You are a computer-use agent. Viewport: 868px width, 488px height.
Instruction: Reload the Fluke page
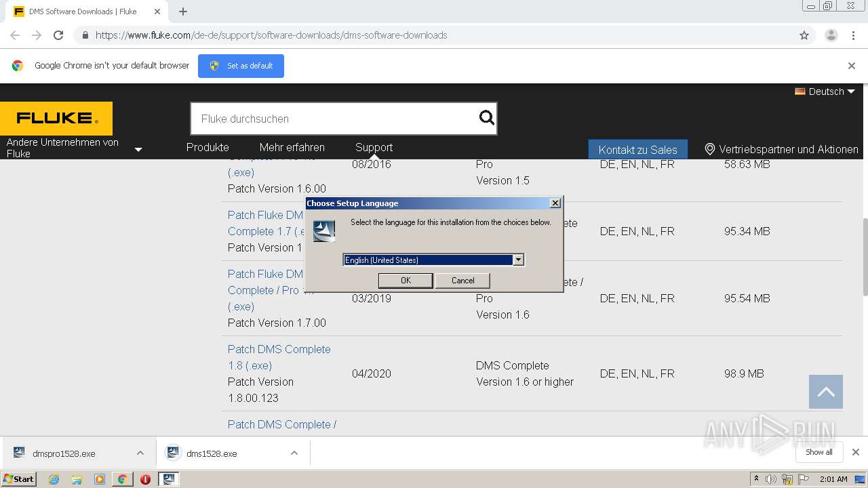[58, 35]
